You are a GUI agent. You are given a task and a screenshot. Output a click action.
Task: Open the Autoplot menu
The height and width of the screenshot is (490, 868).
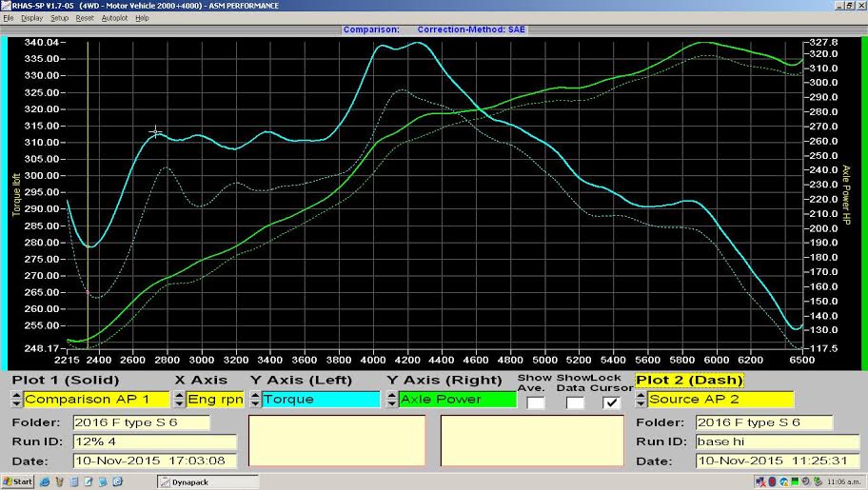point(114,18)
